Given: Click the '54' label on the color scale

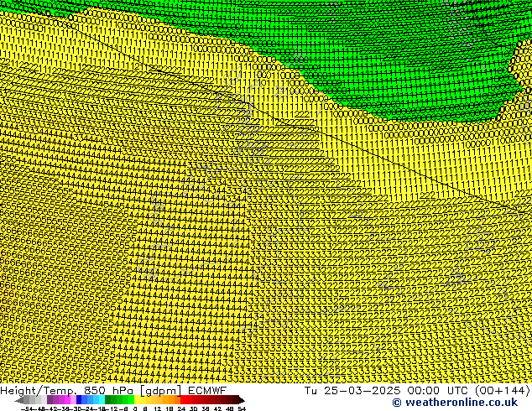Looking at the screenshot, I should [x=242, y=408].
